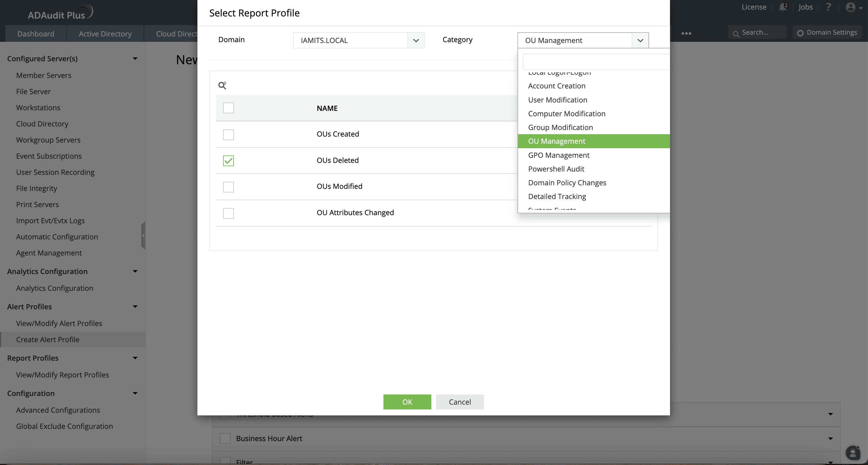
Task: Enable the OU Attributes Changed checkbox
Action: click(x=229, y=213)
